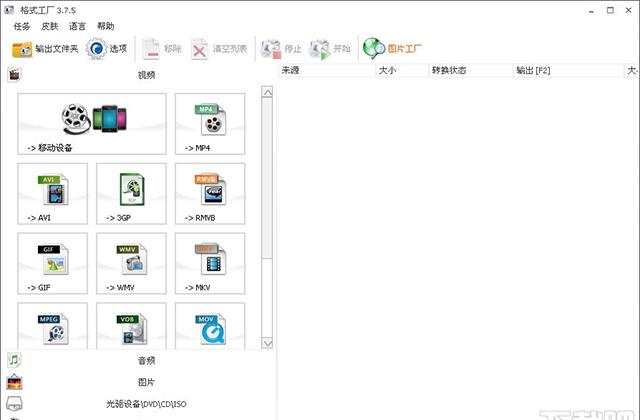Open the 移动设备 mobile device converter
The image size is (640, 420).
tap(93, 124)
